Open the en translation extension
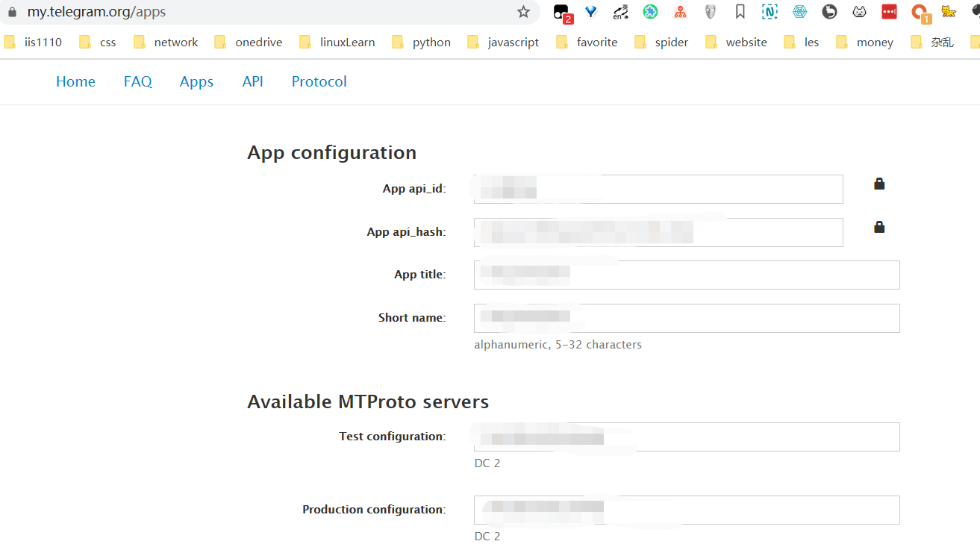This screenshot has width=980, height=550. [620, 12]
